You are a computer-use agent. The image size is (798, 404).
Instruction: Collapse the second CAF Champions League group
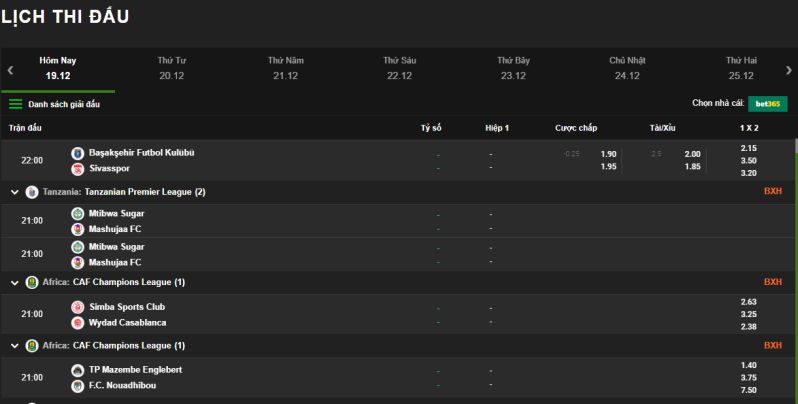(x=15, y=346)
